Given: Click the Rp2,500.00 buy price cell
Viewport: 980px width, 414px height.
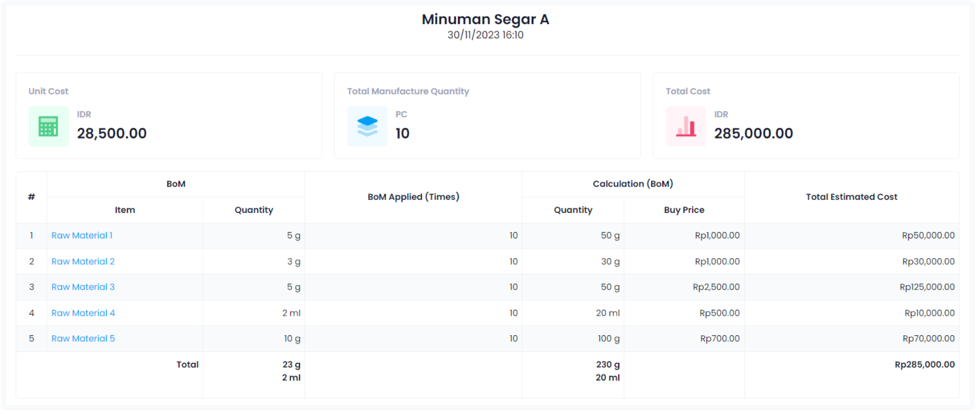Looking at the screenshot, I should [716, 287].
